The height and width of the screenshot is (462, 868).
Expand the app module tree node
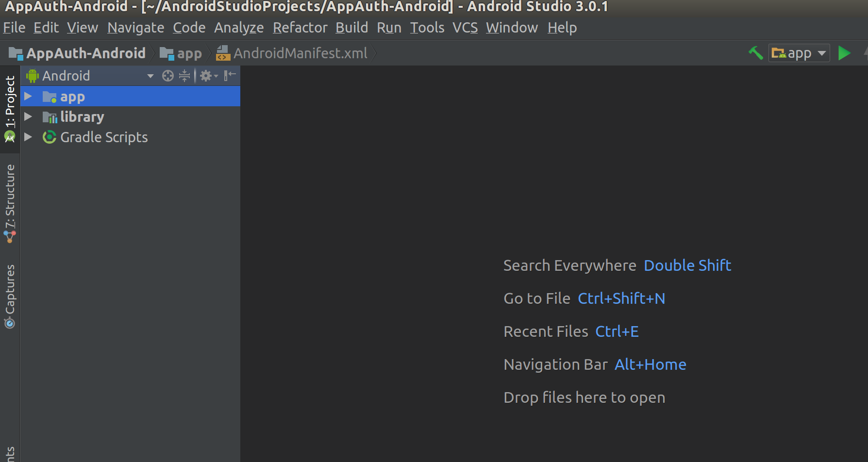click(x=28, y=97)
